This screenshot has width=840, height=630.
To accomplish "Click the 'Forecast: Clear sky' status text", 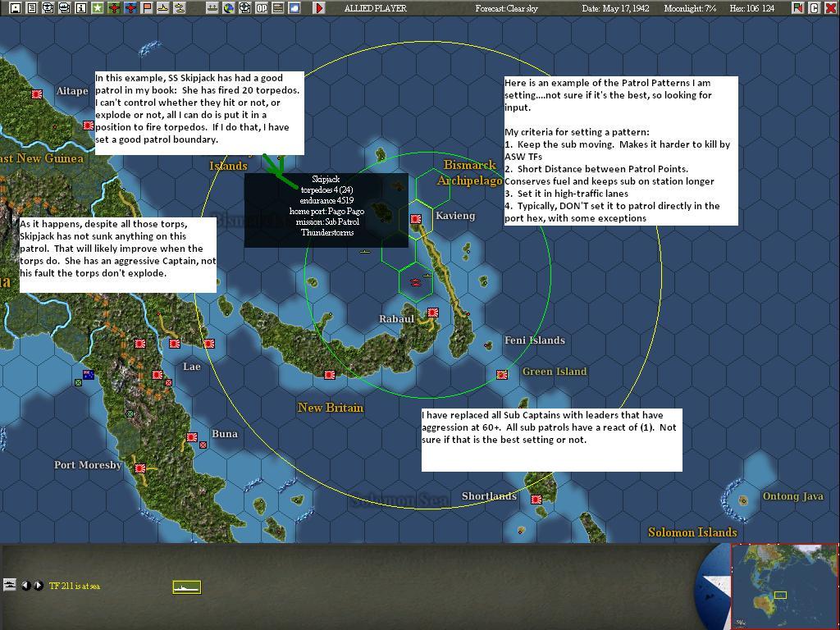I will [506, 8].
